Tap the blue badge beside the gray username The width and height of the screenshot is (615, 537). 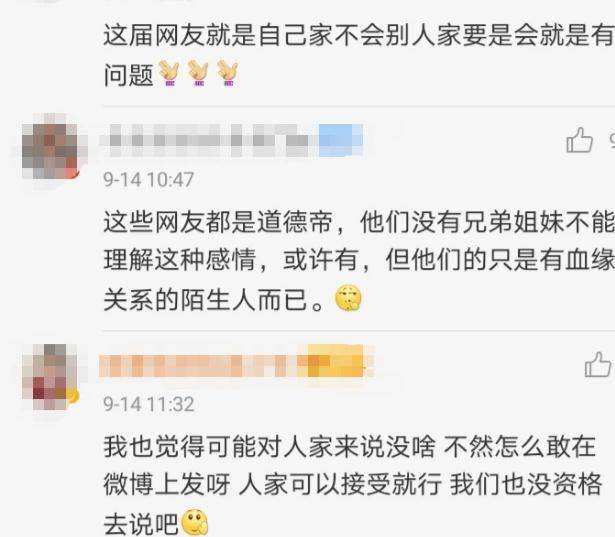pyautogui.click(x=340, y=140)
